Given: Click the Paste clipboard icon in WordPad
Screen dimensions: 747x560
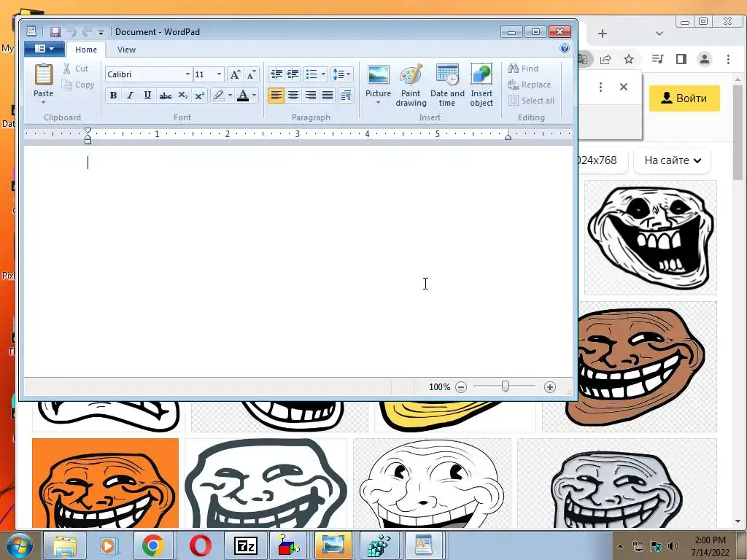Looking at the screenshot, I should click(x=43, y=75).
